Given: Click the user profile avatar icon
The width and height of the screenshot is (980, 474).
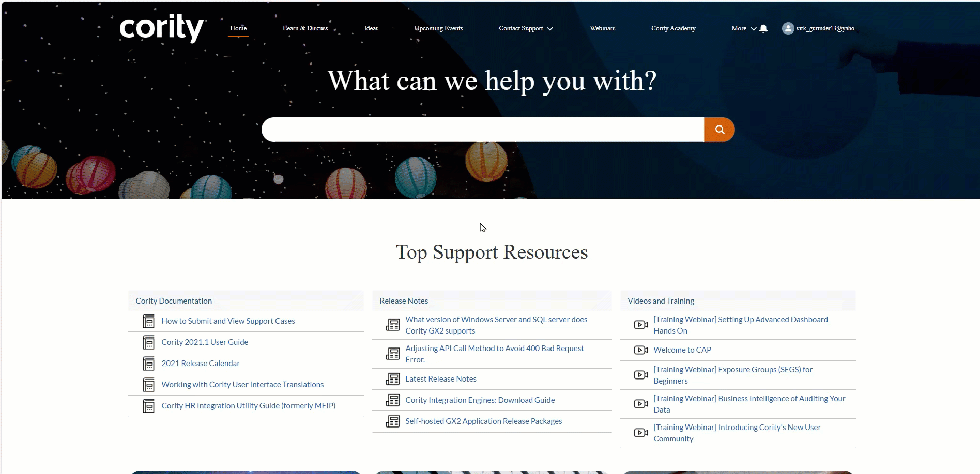Looking at the screenshot, I should 788,28.
